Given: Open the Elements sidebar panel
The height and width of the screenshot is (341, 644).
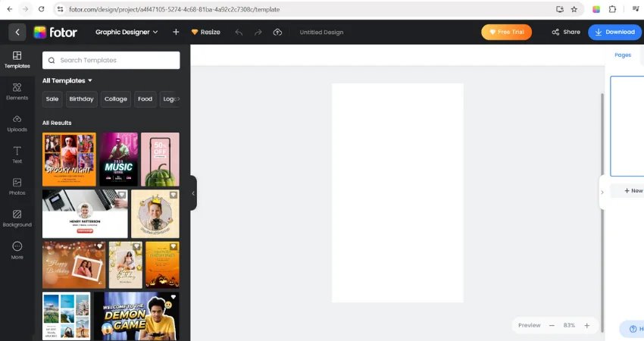Looking at the screenshot, I should (17, 92).
